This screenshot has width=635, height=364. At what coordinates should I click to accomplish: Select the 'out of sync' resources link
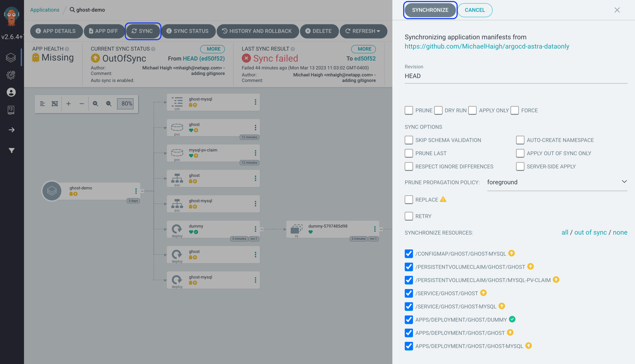pyautogui.click(x=590, y=233)
